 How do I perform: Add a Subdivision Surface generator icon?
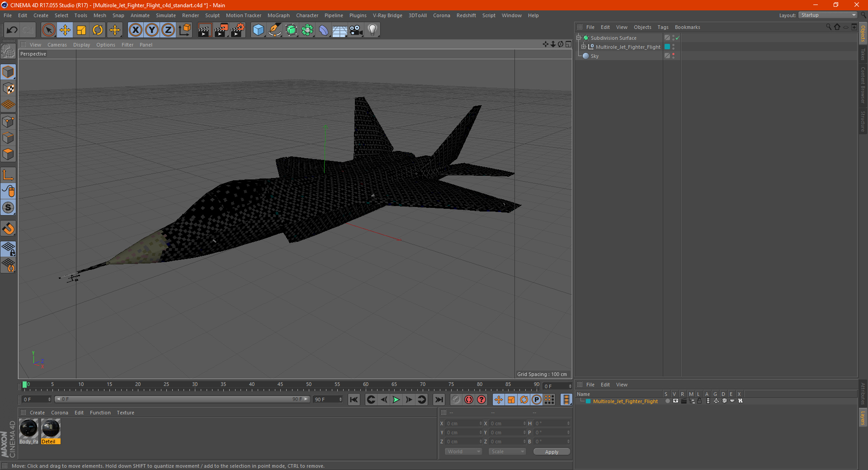[292, 30]
